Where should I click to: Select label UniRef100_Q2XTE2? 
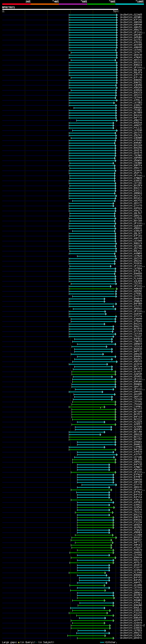(x=131, y=40)
